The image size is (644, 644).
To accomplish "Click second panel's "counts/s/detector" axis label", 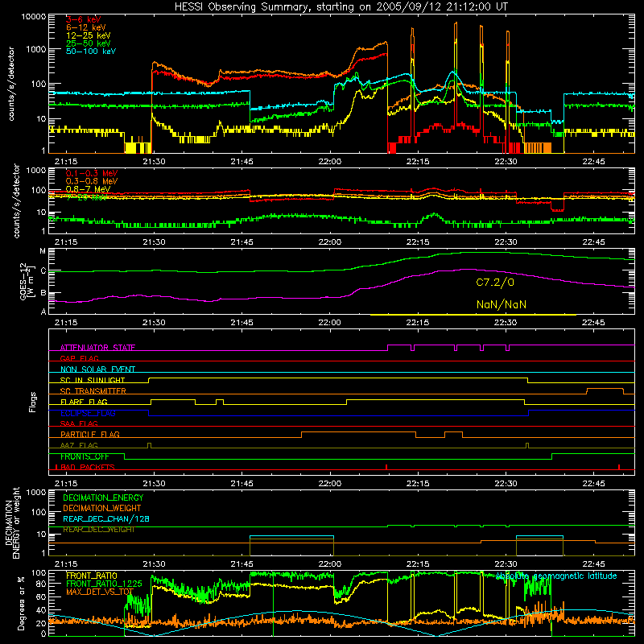I will pos(16,200).
